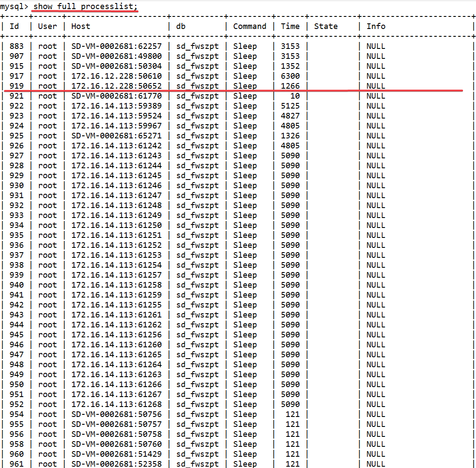Screen dimensions: 476x468
Task: Click the 'db' column header
Action: pos(180,26)
